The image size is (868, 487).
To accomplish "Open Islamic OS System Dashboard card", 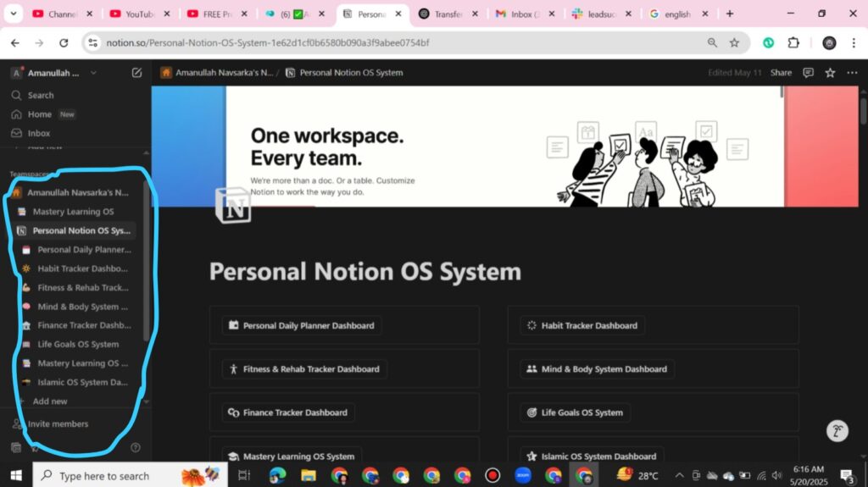I will tap(592, 456).
